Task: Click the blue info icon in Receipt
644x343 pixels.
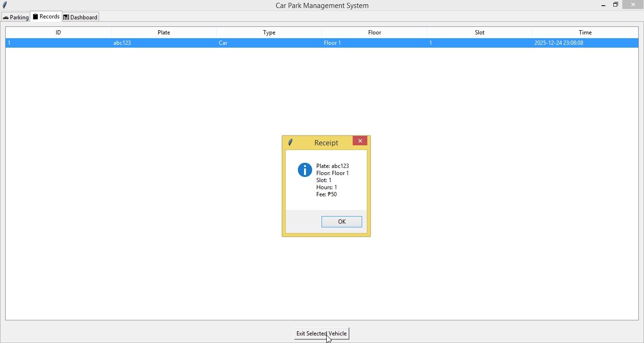Action: click(305, 170)
